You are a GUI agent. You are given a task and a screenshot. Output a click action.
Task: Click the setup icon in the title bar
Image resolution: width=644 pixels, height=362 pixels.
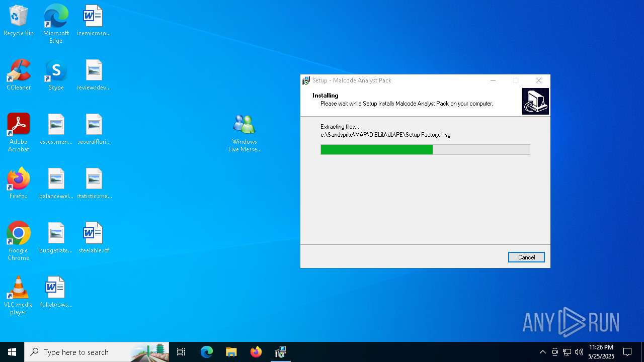pyautogui.click(x=306, y=80)
